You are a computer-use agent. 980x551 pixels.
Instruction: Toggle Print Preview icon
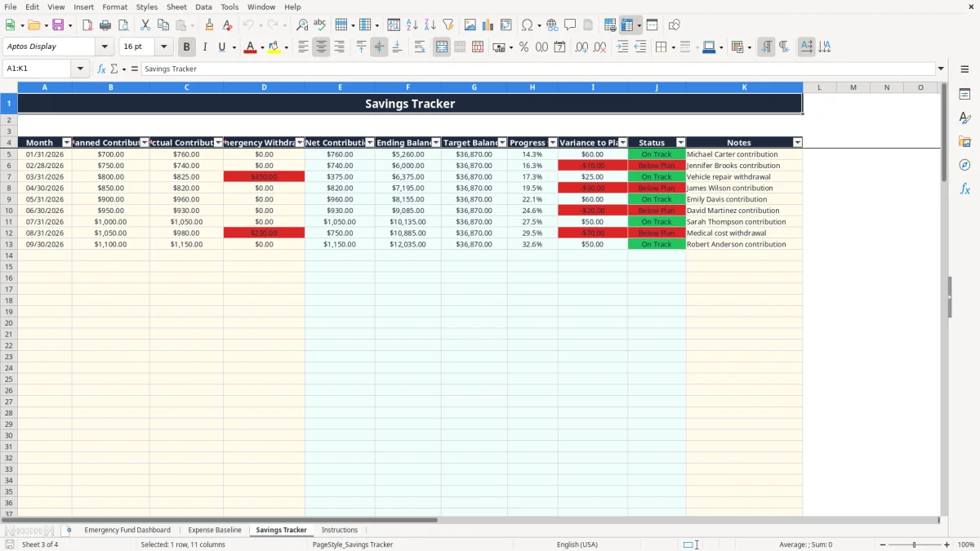pyautogui.click(x=122, y=25)
